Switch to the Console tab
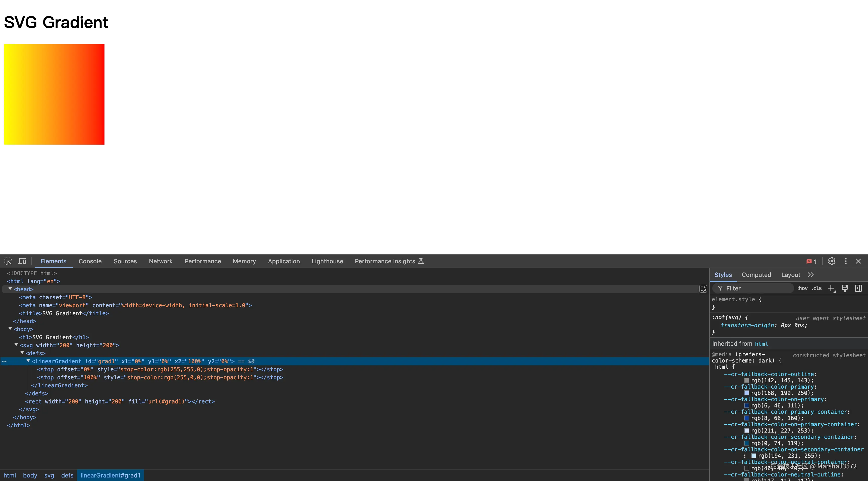The image size is (868, 481). click(x=90, y=261)
